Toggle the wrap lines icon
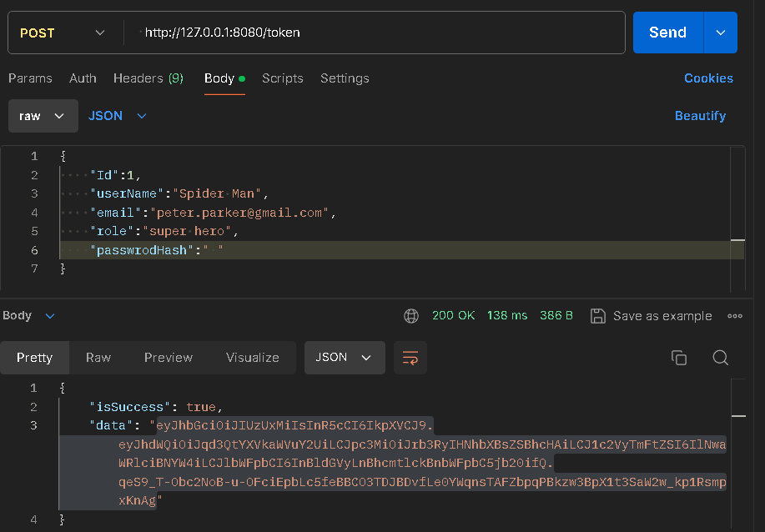Viewport: 765px width, 532px height. [410, 358]
